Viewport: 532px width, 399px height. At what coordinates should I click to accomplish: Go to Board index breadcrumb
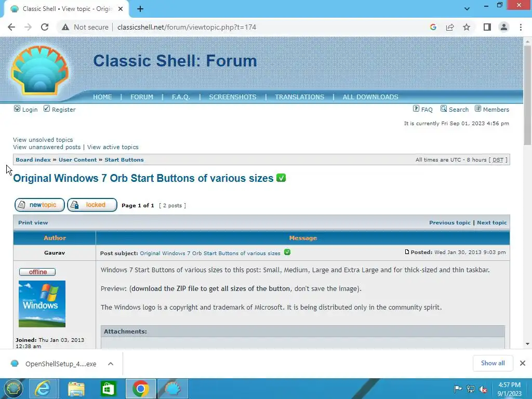pyautogui.click(x=33, y=160)
